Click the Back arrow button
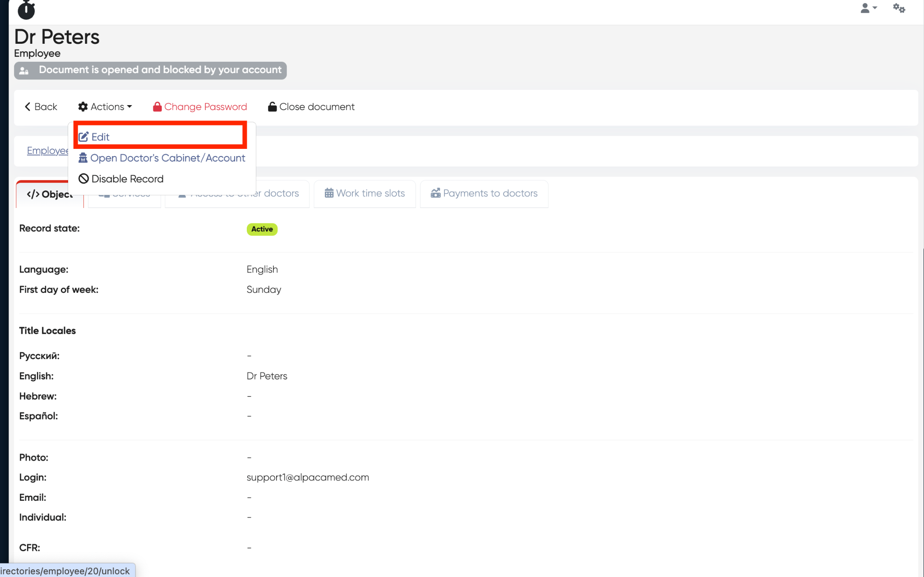 pos(41,106)
